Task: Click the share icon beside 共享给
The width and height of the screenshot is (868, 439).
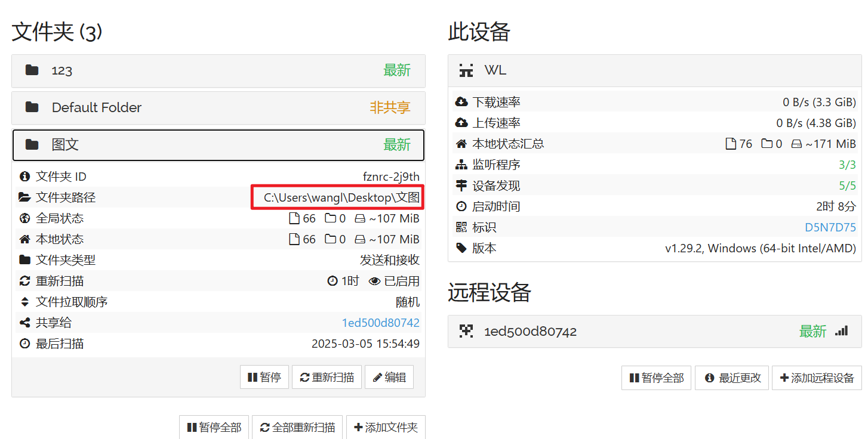Action: (25, 323)
